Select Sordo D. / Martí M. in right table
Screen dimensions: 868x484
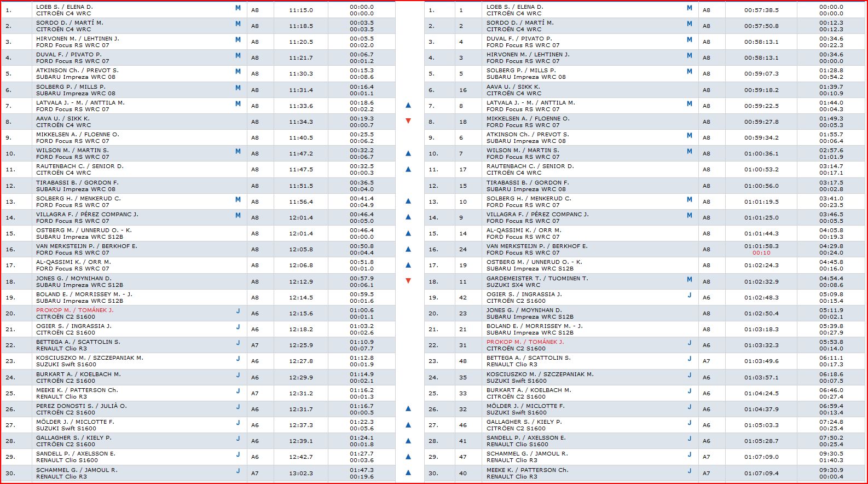tap(520, 23)
